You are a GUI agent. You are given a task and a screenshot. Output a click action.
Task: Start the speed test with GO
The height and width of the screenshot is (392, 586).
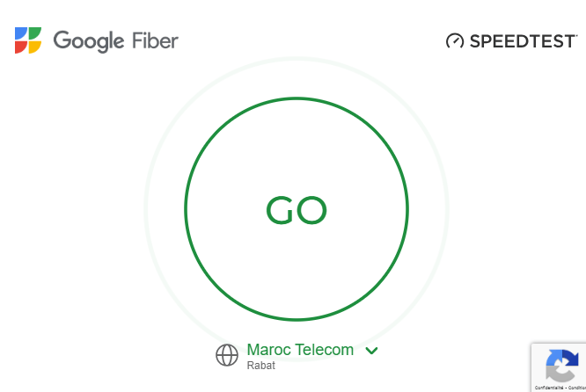(x=297, y=209)
